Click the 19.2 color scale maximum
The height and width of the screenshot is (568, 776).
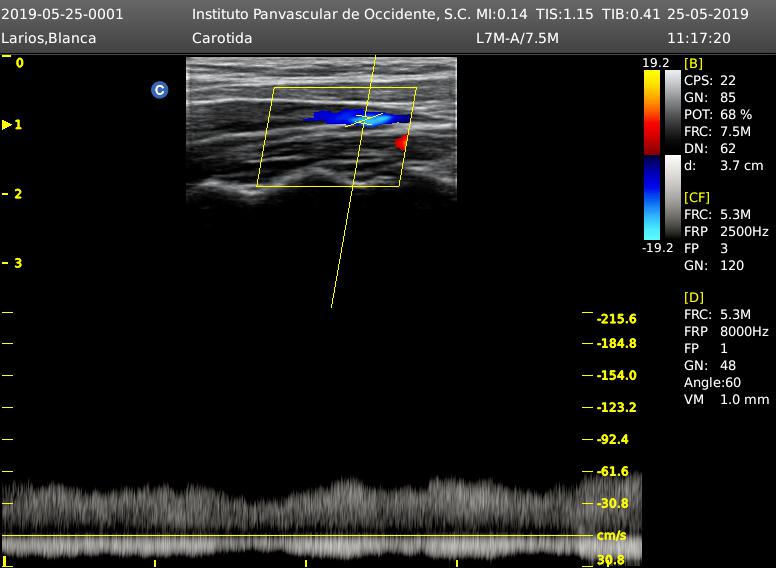click(x=656, y=63)
